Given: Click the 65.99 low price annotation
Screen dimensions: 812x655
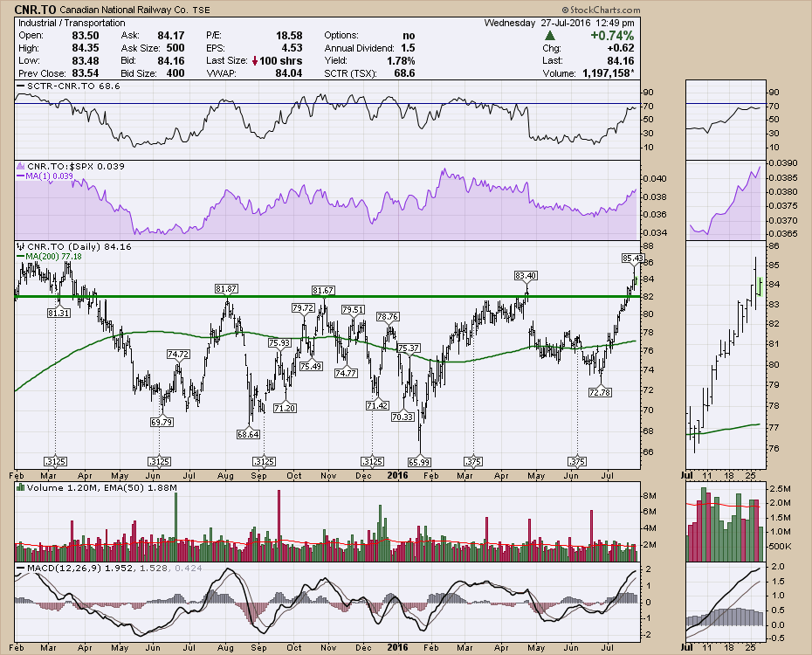Looking at the screenshot, I should coord(419,462).
